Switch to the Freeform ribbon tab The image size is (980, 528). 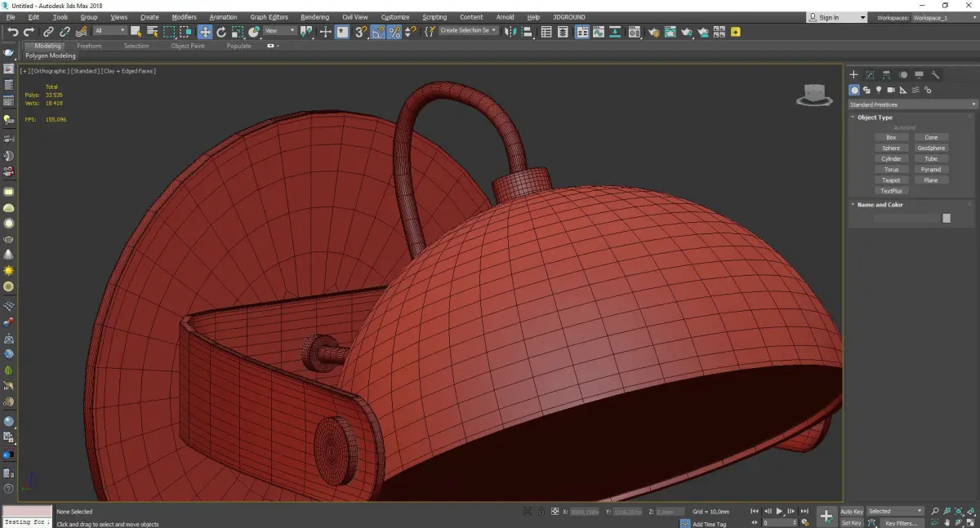point(89,47)
